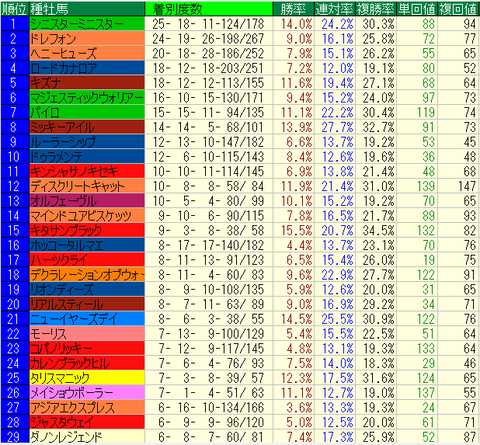Select the sire ジャスタウェイ

87,422
